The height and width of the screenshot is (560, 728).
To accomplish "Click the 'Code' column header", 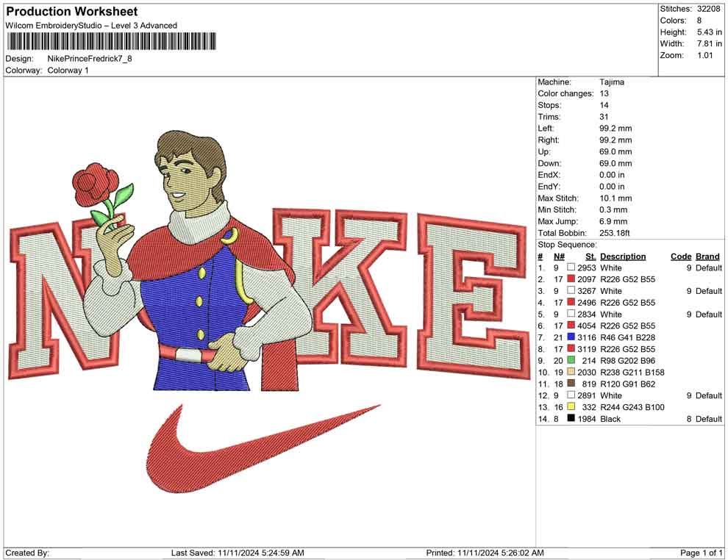I will tap(681, 256).
